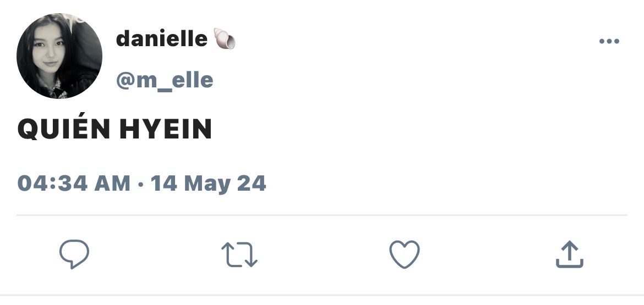Reply to danielle's tweet
Screen dimensions: 644x305
(74, 254)
